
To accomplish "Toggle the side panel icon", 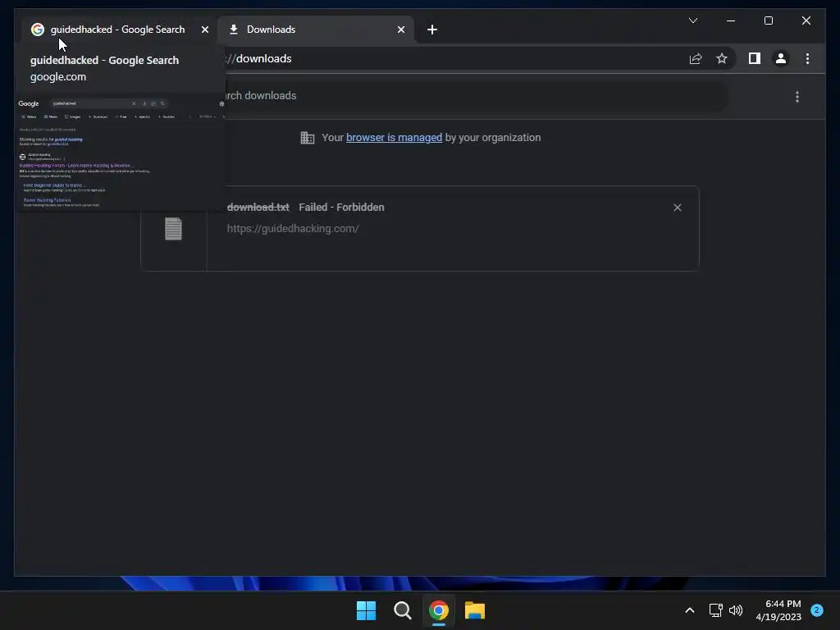I will (x=755, y=58).
